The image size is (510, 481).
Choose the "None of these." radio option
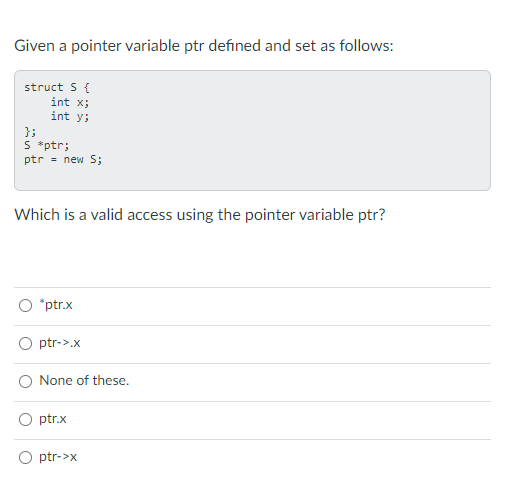coord(25,381)
